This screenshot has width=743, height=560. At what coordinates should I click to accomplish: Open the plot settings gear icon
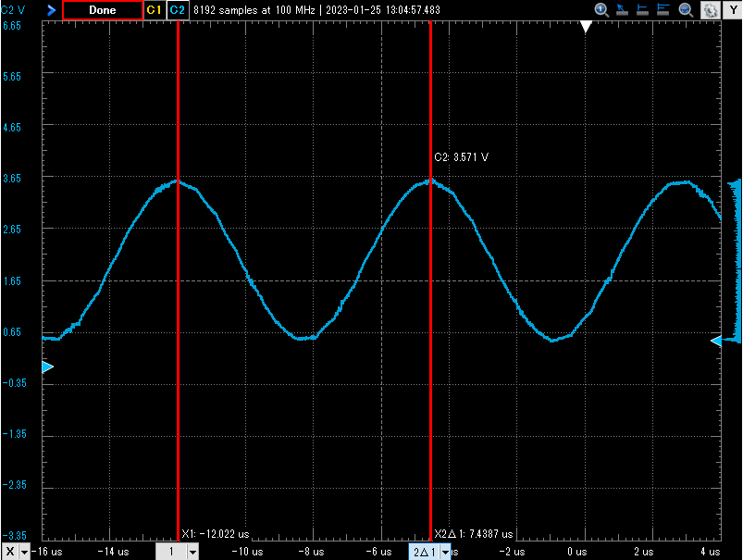(x=711, y=10)
